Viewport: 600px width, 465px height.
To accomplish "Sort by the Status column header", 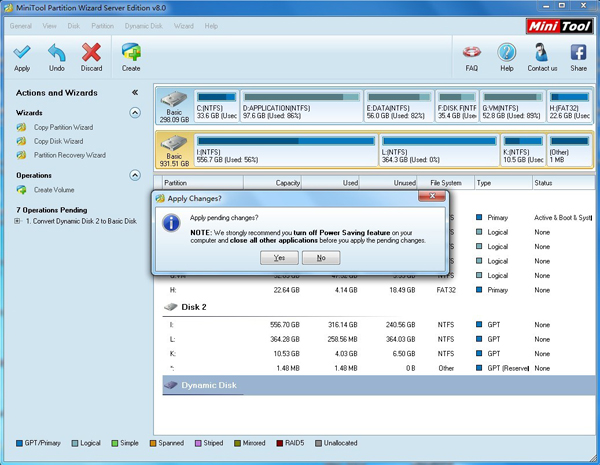I will 564,183.
